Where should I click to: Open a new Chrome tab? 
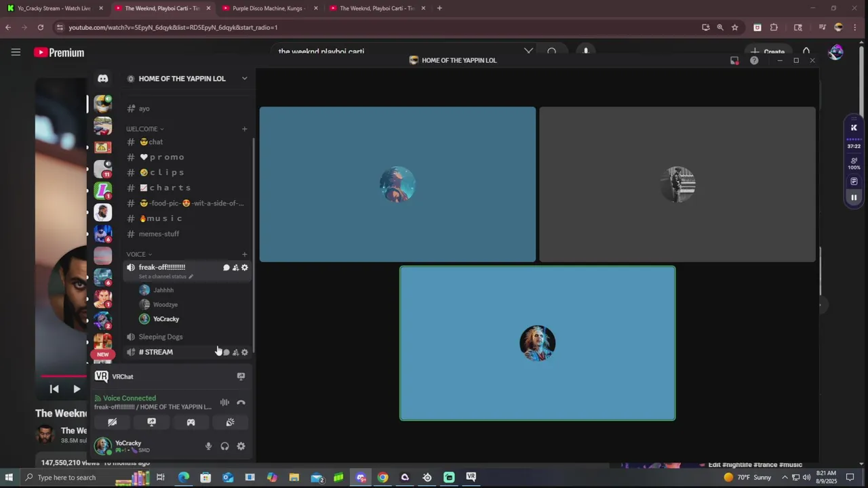[x=439, y=8]
